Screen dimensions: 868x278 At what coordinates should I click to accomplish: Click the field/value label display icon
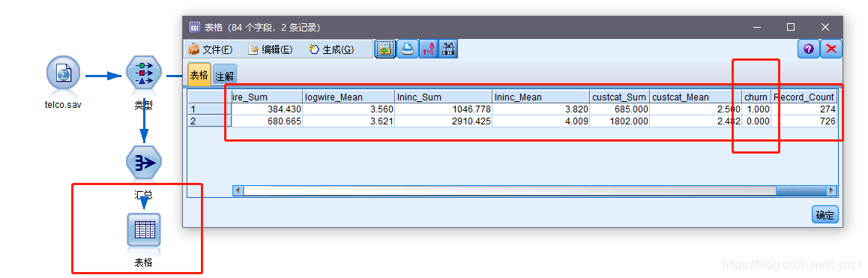click(428, 49)
